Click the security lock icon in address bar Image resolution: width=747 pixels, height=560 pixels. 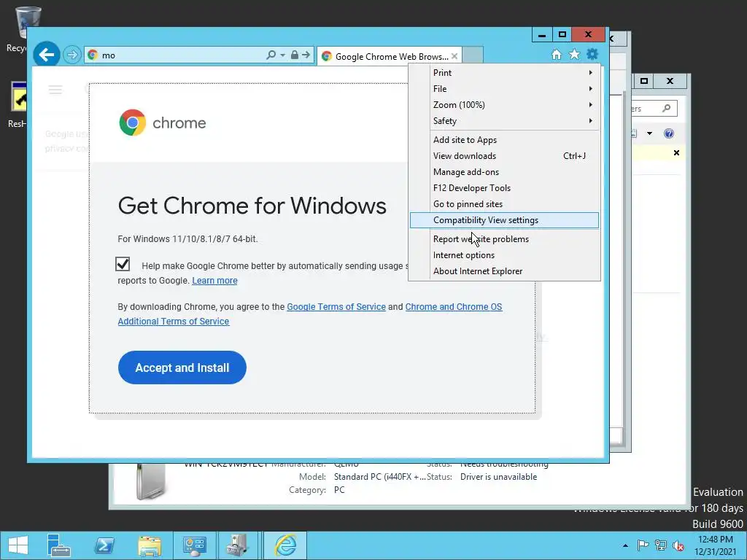click(x=295, y=55)
